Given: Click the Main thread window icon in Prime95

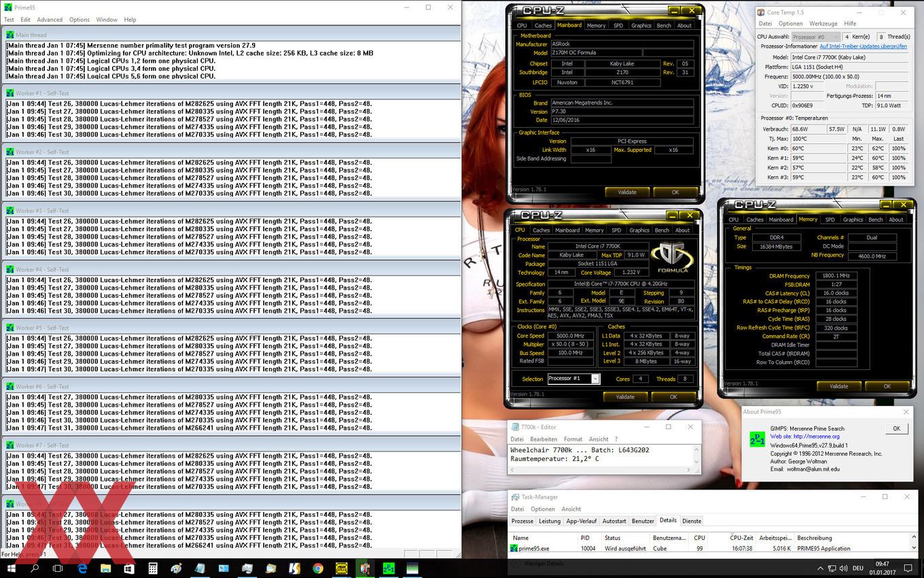Looking at the screenshot, I should [10, 35].
